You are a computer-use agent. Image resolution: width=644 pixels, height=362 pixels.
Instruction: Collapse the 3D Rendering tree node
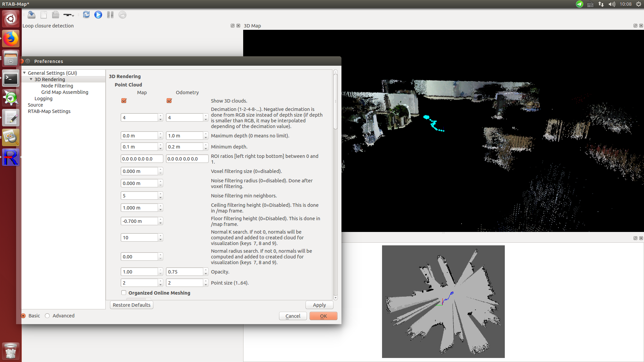click(31, 79)
